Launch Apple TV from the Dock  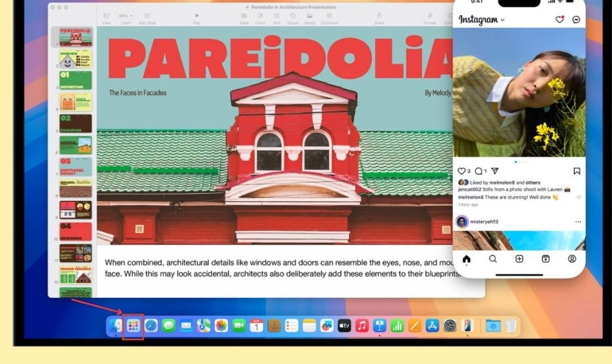coord(344,325)
